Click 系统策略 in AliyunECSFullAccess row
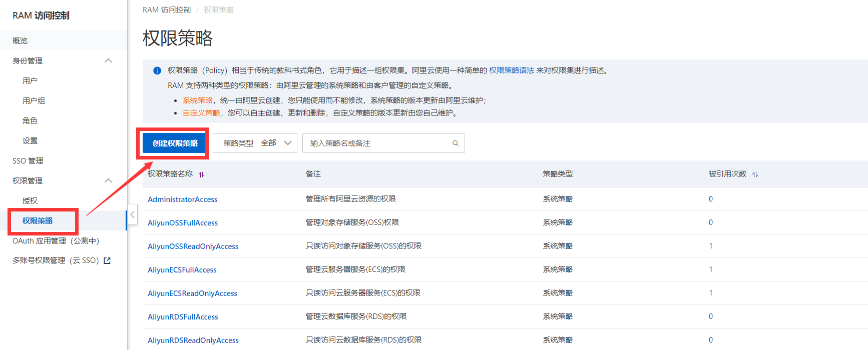Screen dimensions: 868x350 point(558,269)
